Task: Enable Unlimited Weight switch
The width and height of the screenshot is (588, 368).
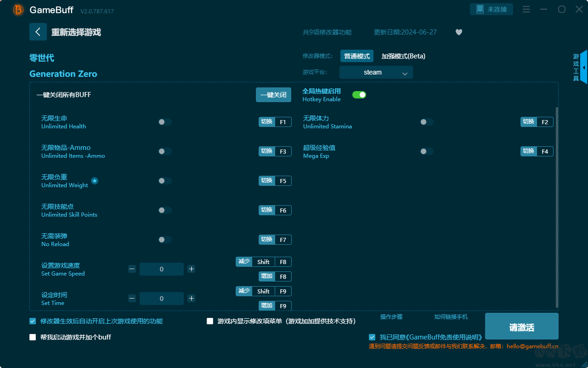Action: tap(165, 181)
